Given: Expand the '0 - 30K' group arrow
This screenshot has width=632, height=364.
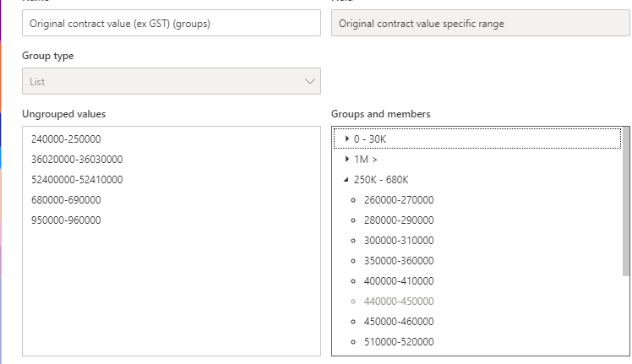Looking at the screenshot, I should coord(347,139).
